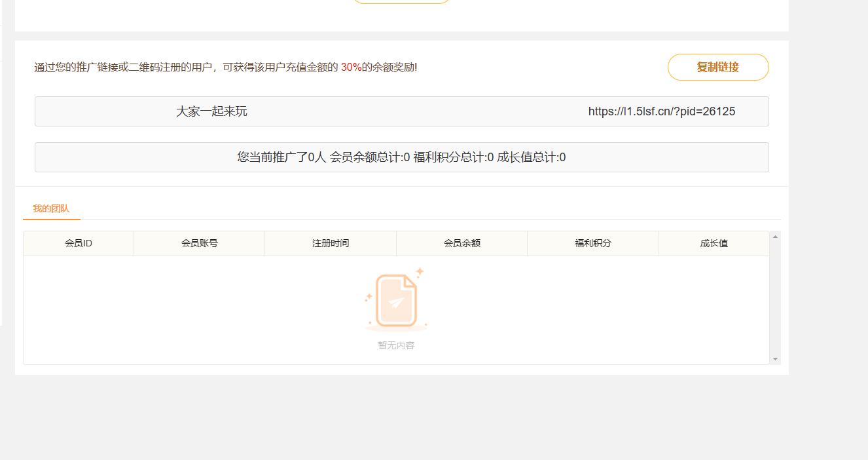Click the 会员账号 column header
The width and height of the screenshot is (868, 460).
(x=200, y=243)
